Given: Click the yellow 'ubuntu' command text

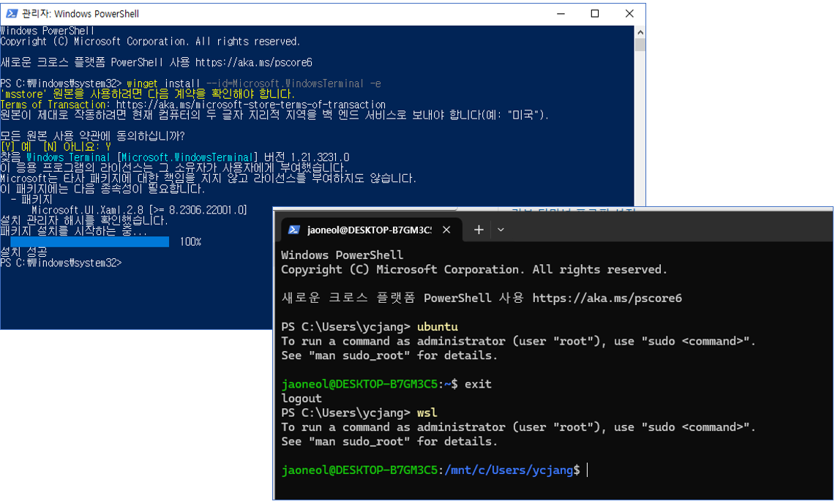Looking at the screenshot, I should pyautogui.click(x=437, y=327).
